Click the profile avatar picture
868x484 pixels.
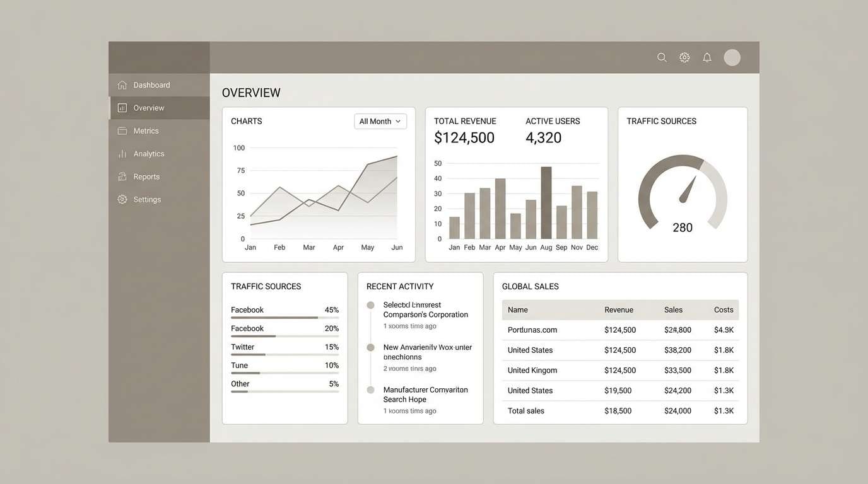point(732,57)
